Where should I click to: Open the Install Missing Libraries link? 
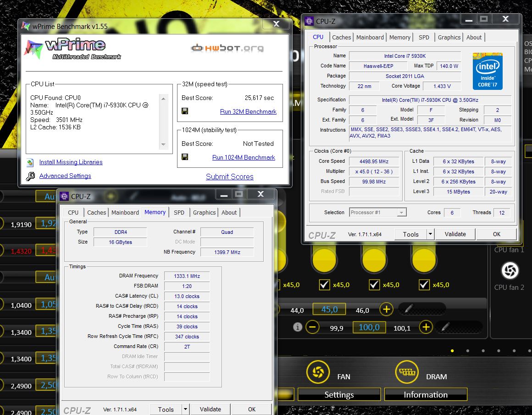pyautogui.click(x=71, y=162)
